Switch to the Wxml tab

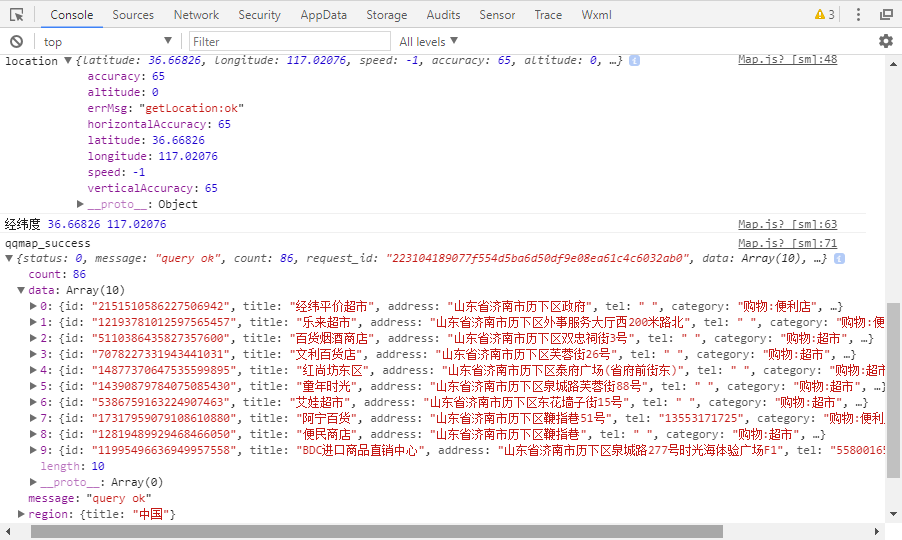pyautogui.click(x=596, y=15)
